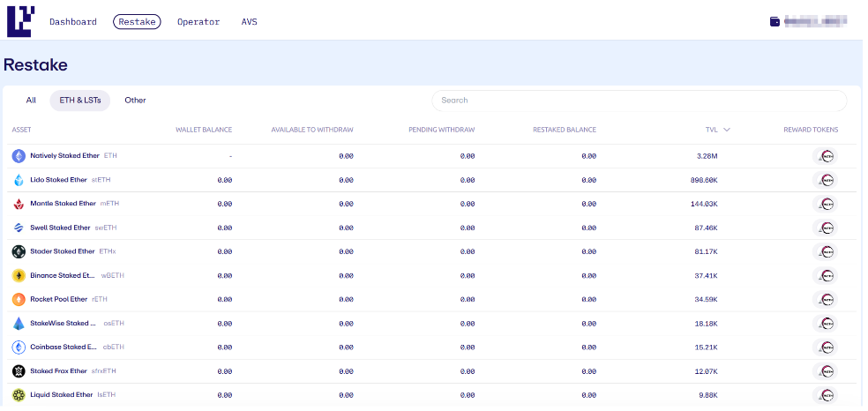Click the Natively Staked Ether ETH icon

pyautogui.click(x=19, y=156)
